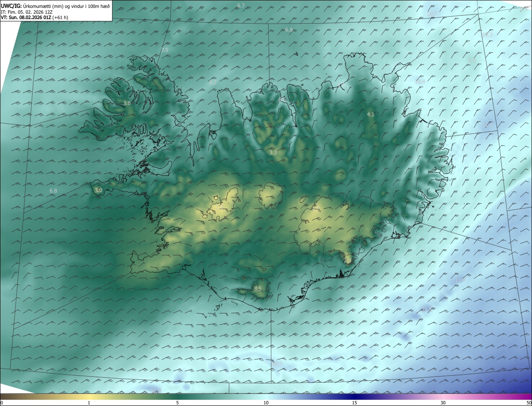Click the '10.4' value off the northeast coast
Screen dimensions: 532x406
(420, 82)
